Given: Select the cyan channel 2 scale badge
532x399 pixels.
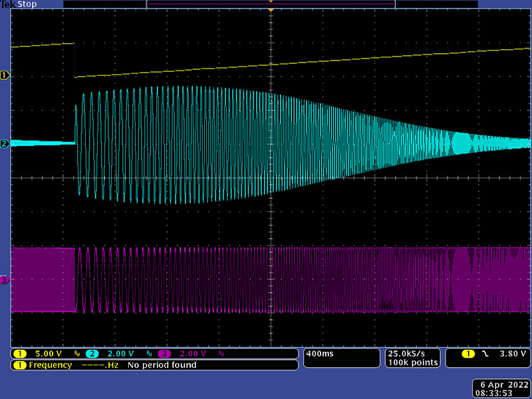Looking at the screenshot, I should coord(92,354).
